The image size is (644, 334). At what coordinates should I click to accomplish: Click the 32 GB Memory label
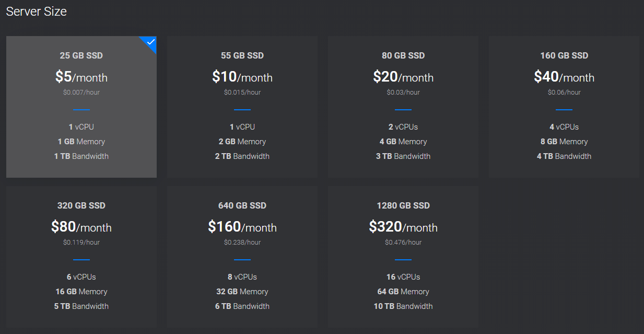(x=242, y=292)
